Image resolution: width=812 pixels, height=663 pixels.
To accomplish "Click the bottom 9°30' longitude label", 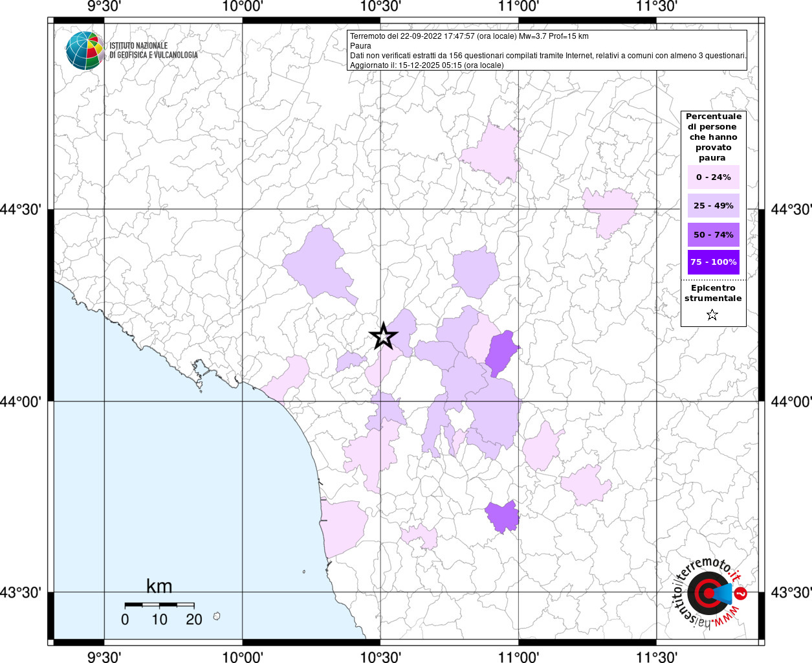I will pyautogui.click(x=105, y=657).
